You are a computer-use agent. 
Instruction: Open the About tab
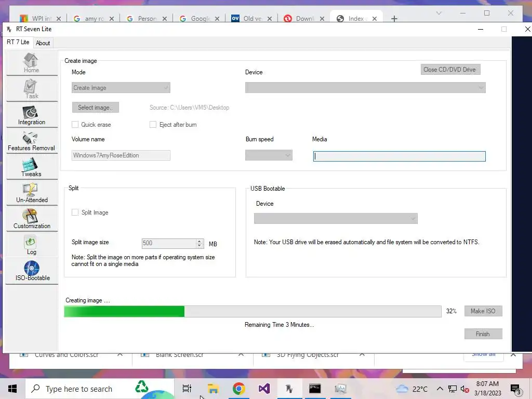click(x=43, y=43)
